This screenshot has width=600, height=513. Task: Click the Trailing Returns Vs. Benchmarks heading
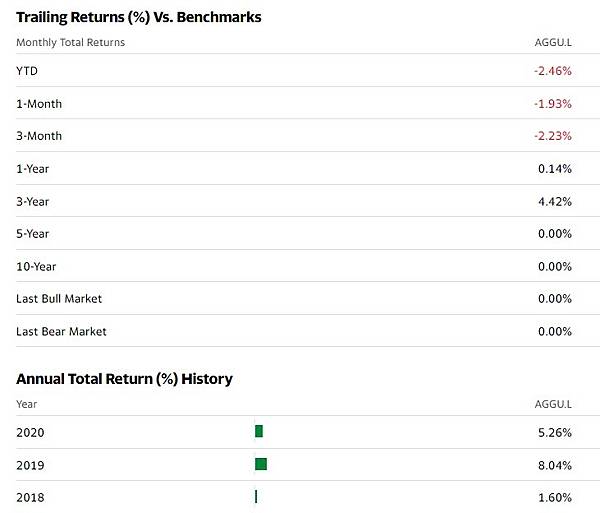pyautogui.click(x=139, y=18)
